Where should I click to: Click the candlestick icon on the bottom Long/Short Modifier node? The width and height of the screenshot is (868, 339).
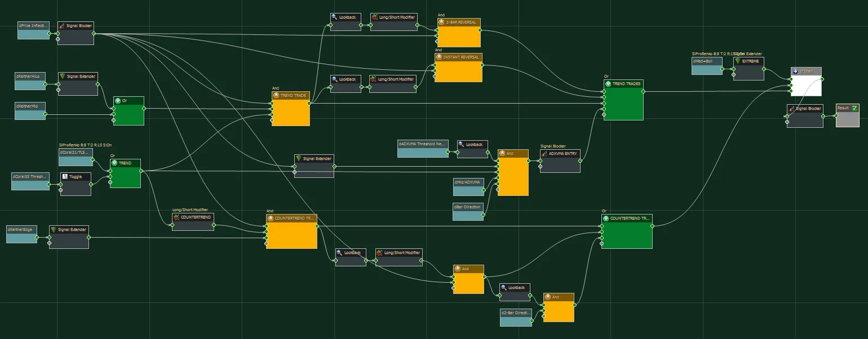[x=380, y=253]
